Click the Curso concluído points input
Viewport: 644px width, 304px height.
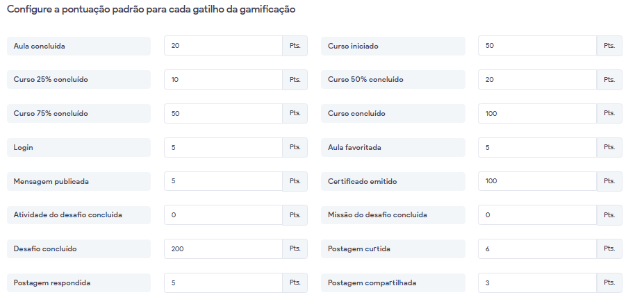(537, 113)
